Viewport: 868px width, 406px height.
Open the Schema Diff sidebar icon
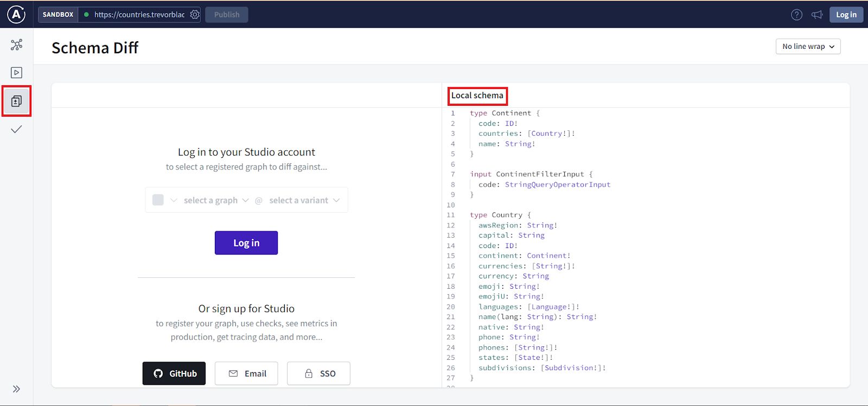[16, 101]
